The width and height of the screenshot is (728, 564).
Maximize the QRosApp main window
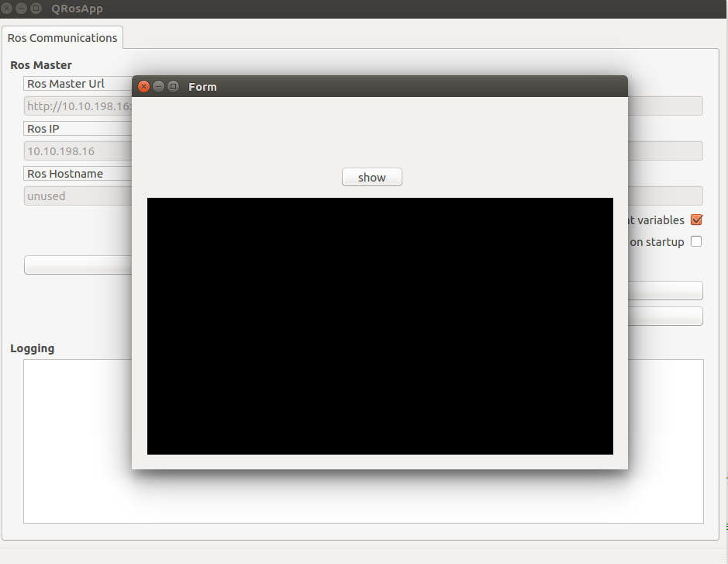coord(35,9)
